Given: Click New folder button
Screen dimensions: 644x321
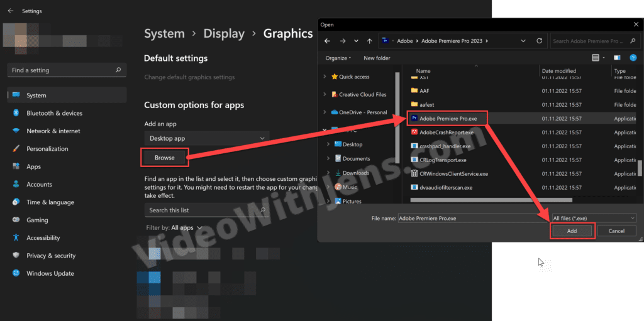Looking at the screenshot, I should [x=377, y=58].
